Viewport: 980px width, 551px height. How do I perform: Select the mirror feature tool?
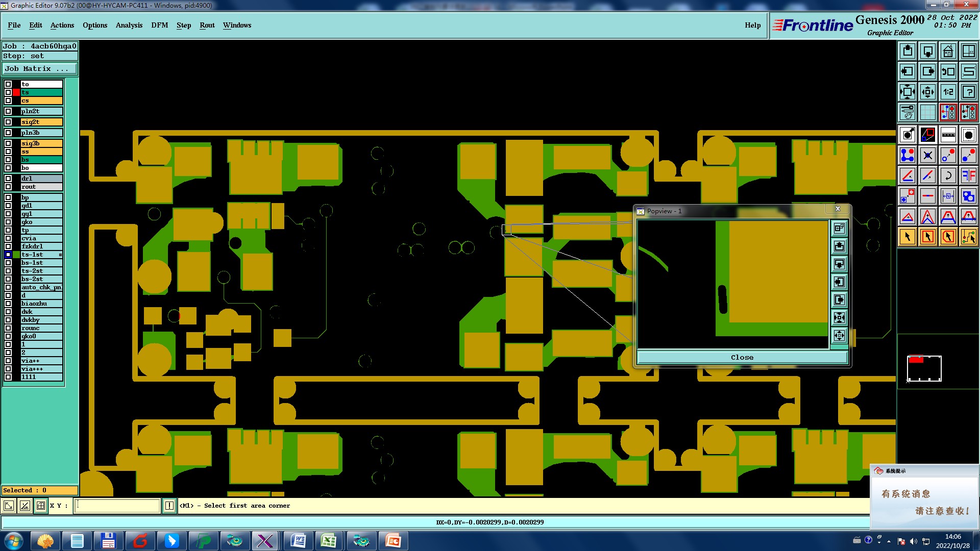(968, 176)
